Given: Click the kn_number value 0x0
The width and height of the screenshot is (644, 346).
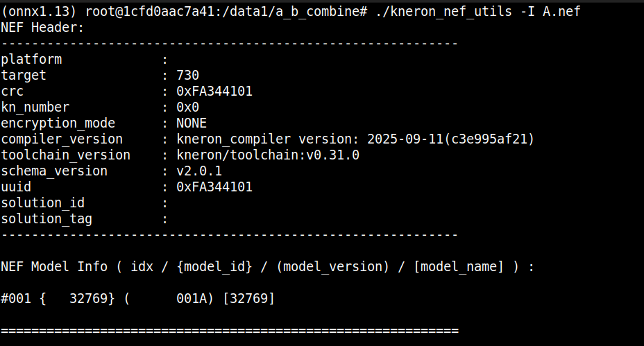Looking at the screenshot, I should (188, 107).
